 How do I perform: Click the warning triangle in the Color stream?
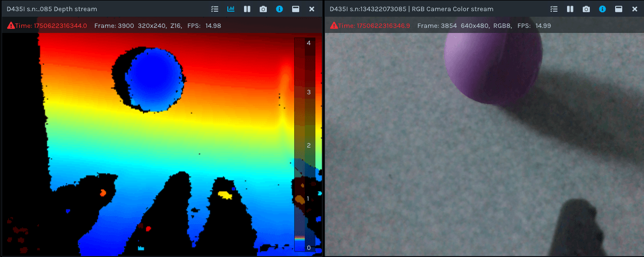coord(334,25)
